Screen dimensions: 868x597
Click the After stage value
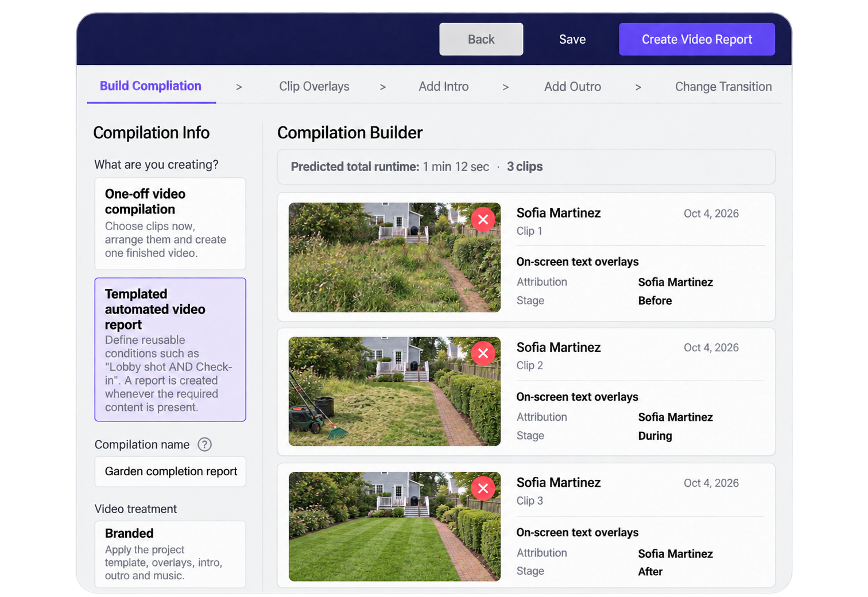[x=650, y=572]
